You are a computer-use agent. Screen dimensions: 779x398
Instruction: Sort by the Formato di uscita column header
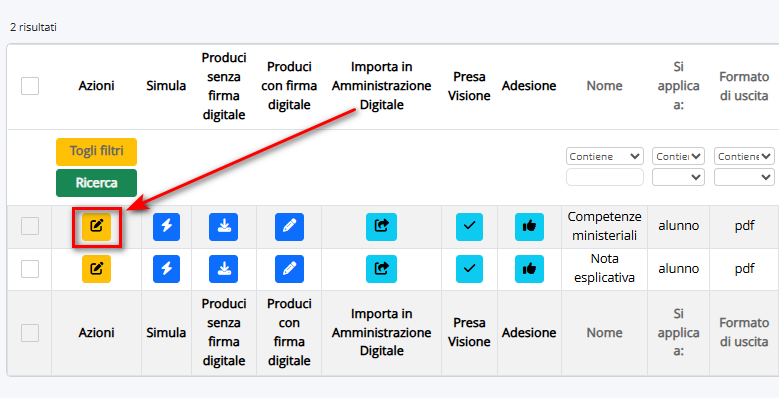click(x=744, y=86)
